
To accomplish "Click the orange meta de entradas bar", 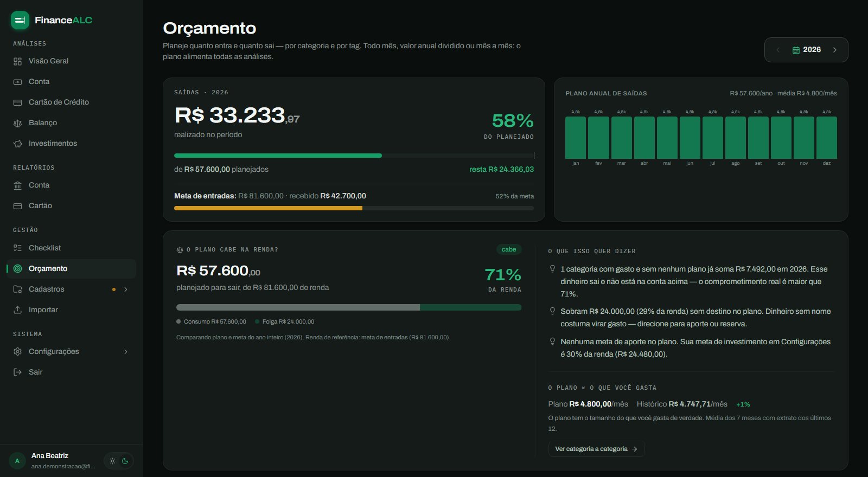I will (x=268, y=208).
